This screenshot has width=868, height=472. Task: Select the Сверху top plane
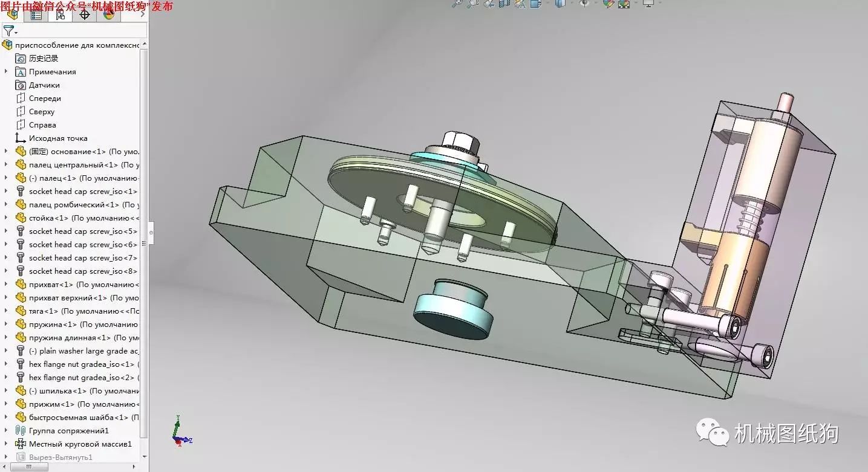(x=42, y=112)
